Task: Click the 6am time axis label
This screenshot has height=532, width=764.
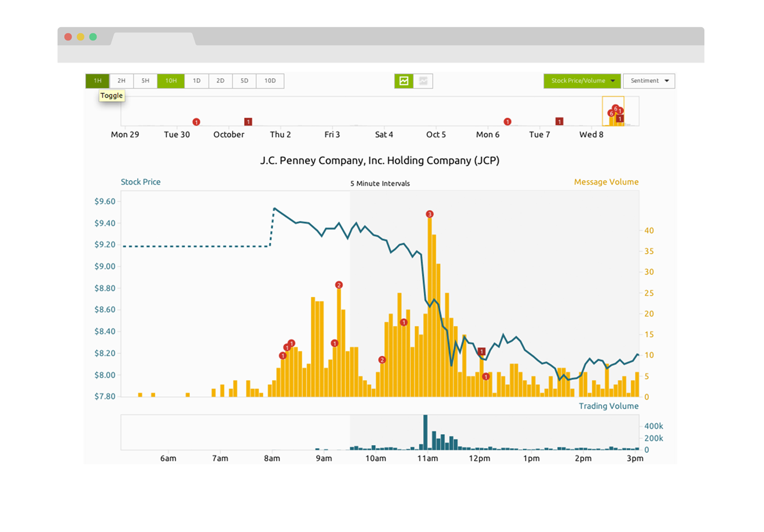Action: tap(168, 458)
